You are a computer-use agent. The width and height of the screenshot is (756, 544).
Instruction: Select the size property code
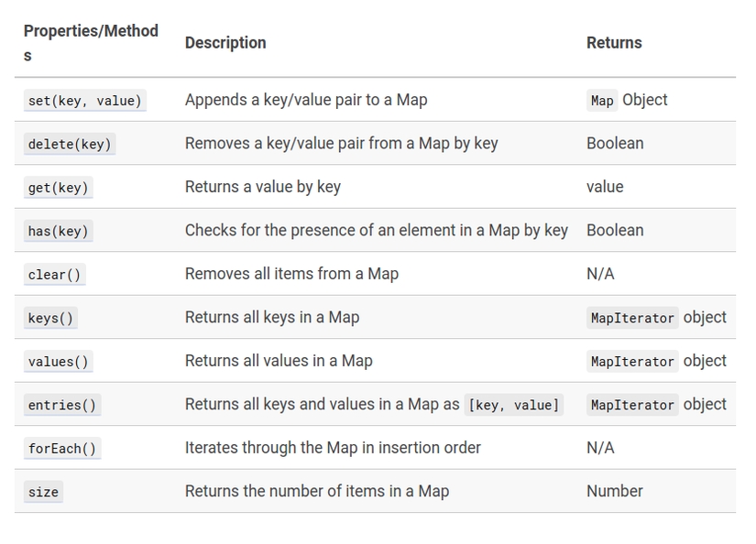(x=43, y=492)
